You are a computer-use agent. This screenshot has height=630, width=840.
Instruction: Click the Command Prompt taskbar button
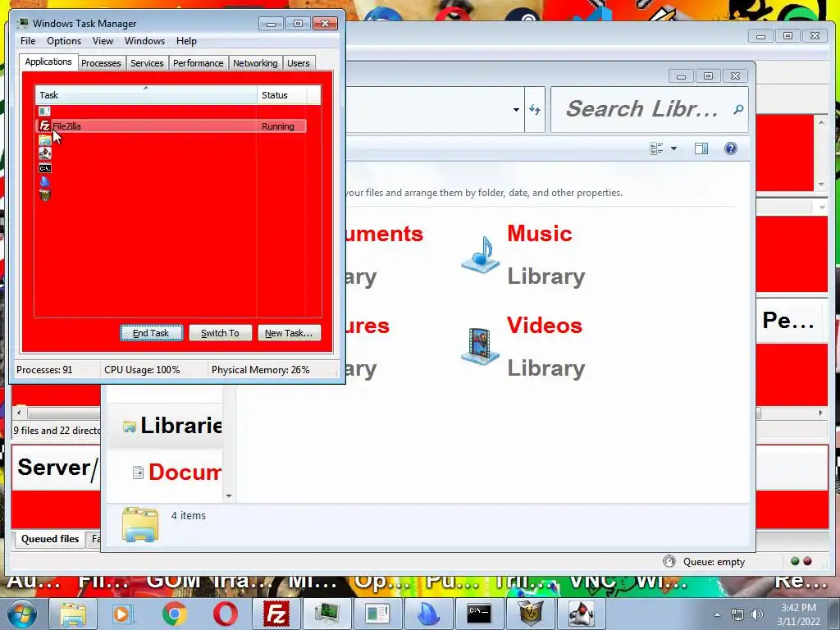(x=479, y=614)
